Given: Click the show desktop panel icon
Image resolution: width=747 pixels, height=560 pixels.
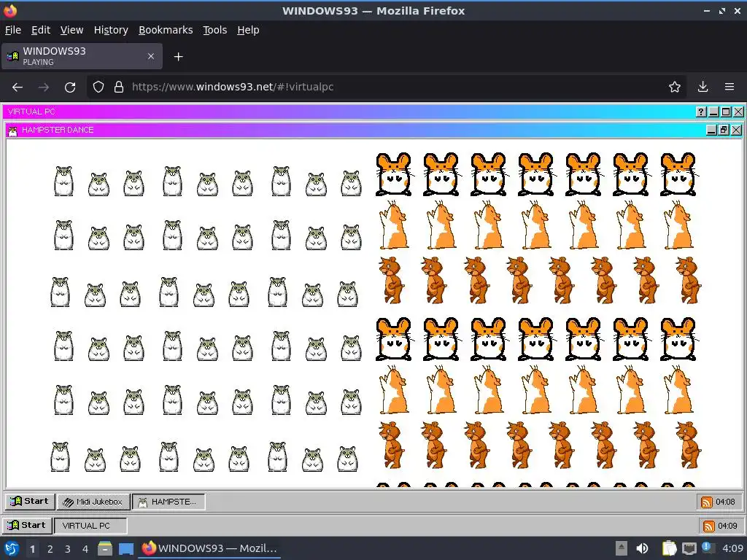Looking at the screenshot, I should [125, 548].
